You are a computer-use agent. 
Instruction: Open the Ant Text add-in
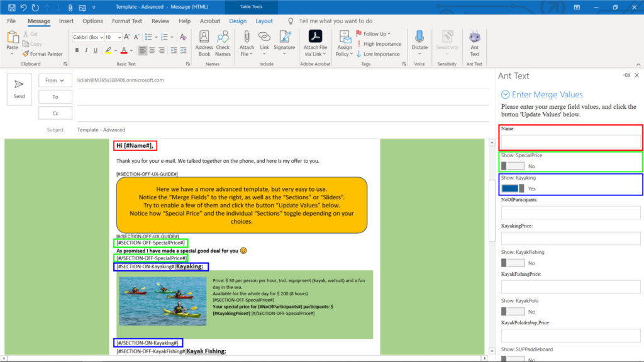tap(475, 44)
